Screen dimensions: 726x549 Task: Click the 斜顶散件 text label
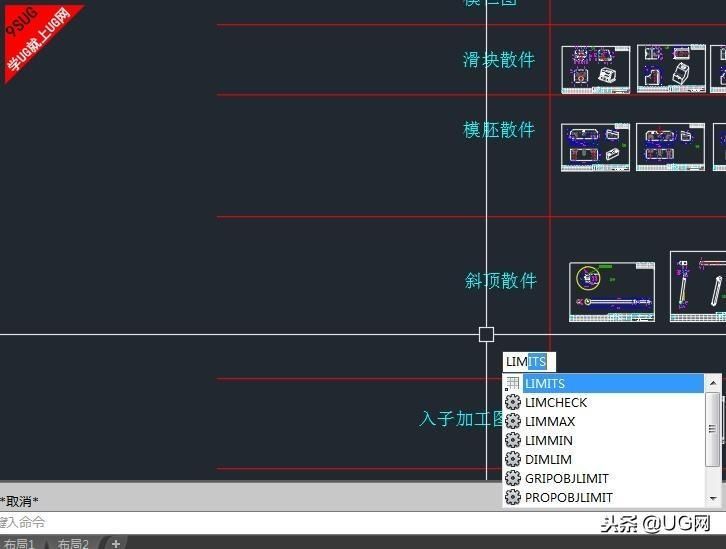tap(501, 281)
